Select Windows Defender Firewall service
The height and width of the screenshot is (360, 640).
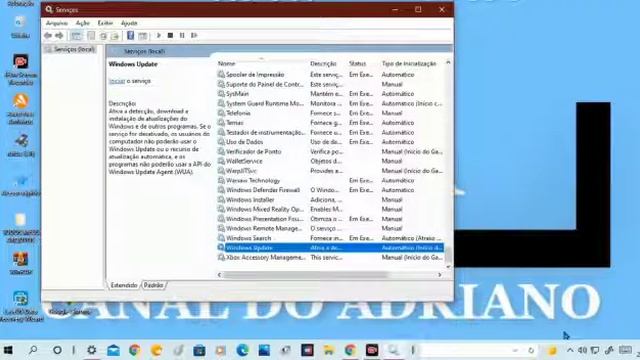pyautogui.click(x=331, y=190)
